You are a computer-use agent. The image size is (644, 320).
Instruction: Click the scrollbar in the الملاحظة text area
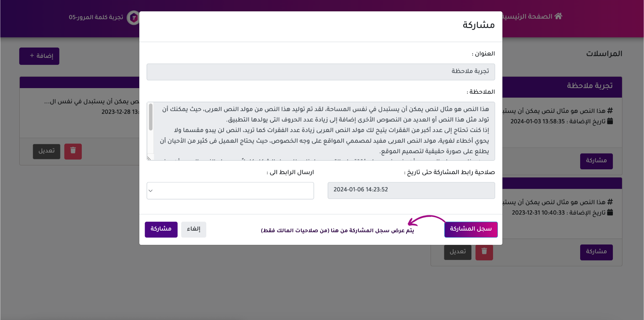(151, 117)
